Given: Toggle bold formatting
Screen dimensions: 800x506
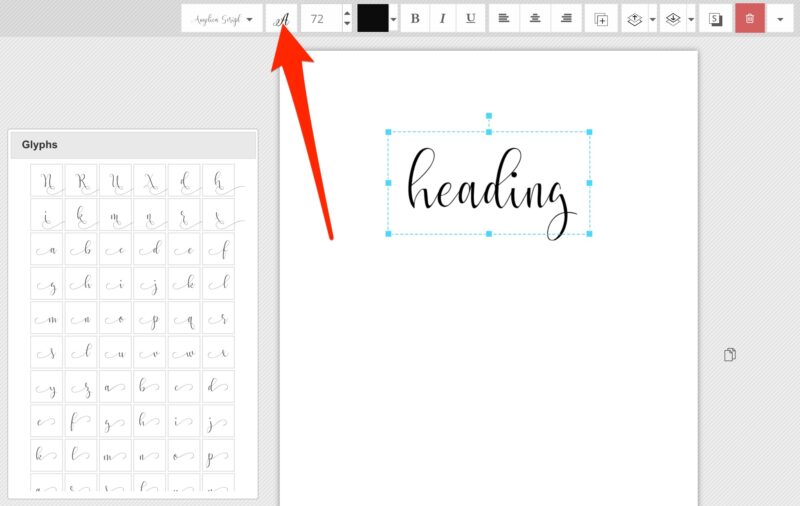Looking at the screenshot, I should [415, 19].
